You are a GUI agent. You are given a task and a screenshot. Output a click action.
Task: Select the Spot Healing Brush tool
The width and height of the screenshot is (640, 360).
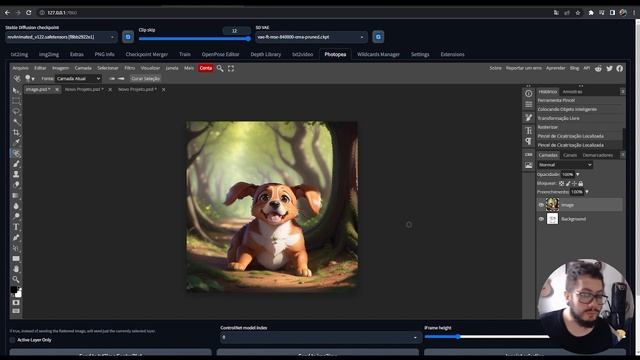tap(16, 153)
